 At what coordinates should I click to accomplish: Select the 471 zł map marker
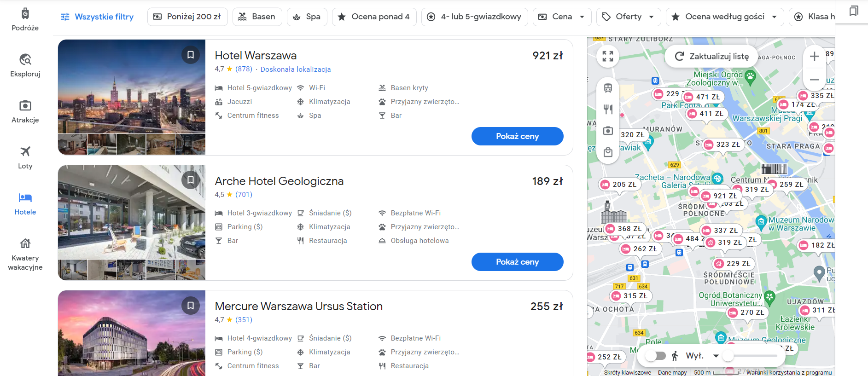(x=703, y=97)
